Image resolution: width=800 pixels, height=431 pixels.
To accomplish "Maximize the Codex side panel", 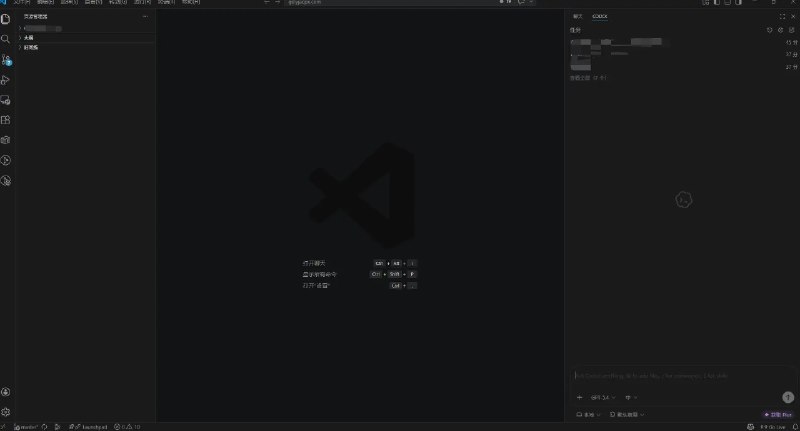I will tap(782, 16).
